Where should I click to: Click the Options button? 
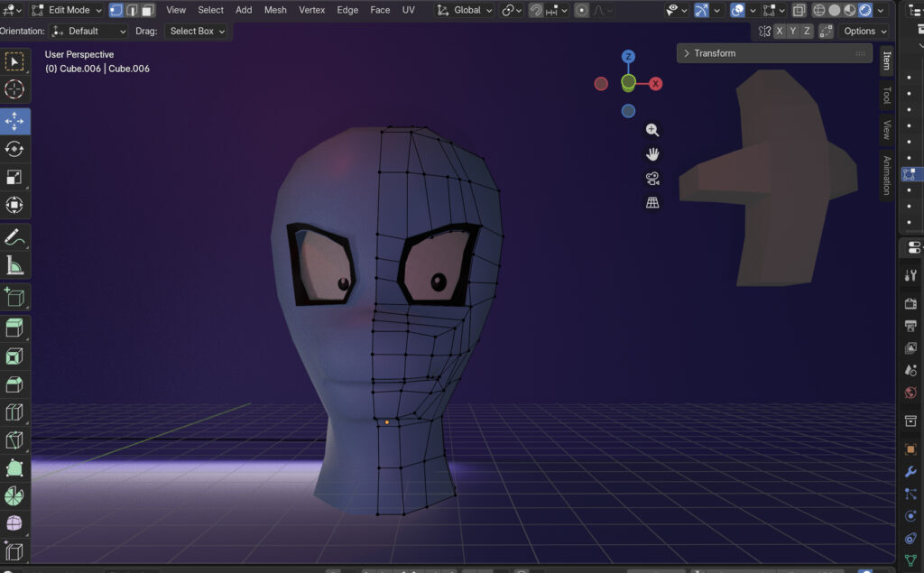click(859, 31)
